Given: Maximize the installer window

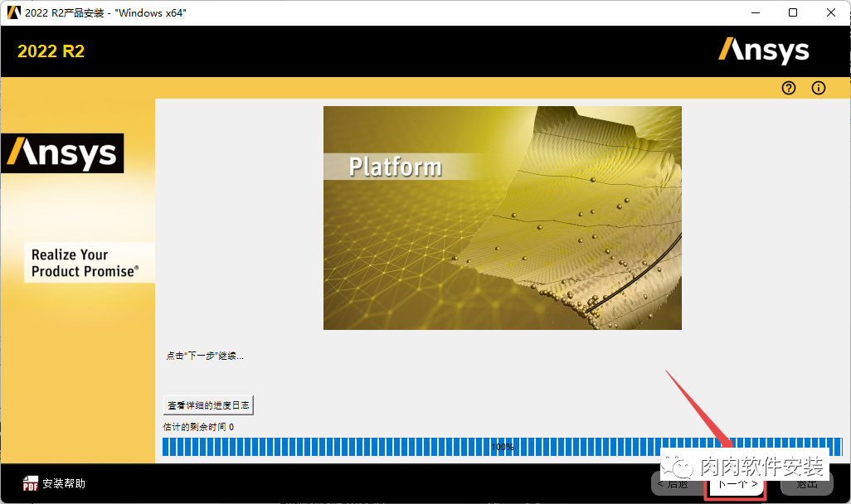Looking at the screenshot, I should 793,12.
